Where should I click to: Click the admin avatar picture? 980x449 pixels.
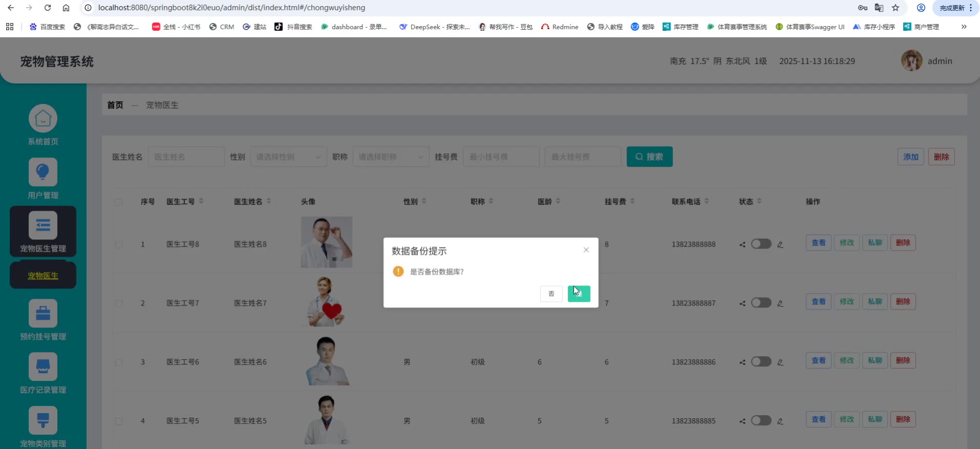911,61
